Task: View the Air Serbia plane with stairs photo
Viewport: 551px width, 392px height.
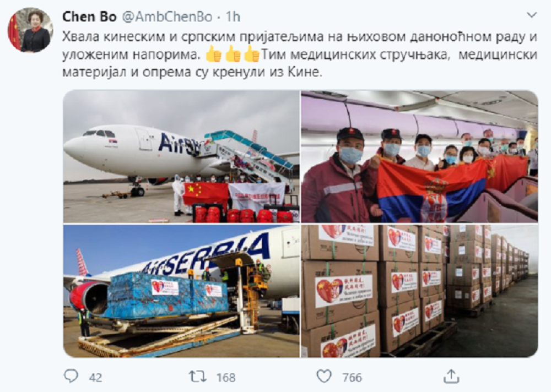Action: point(181,157)
